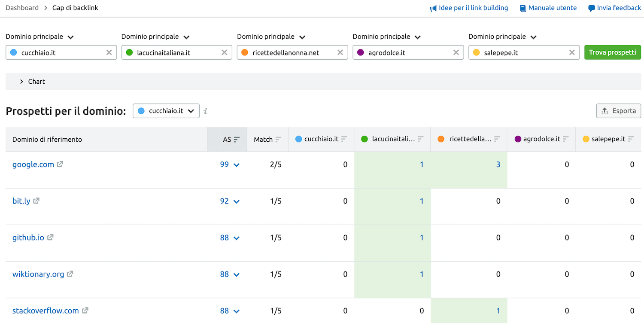This screenshot has width=644, height=323.
Task: Expand AS details for stackoverflow.com
Action: [236, 311]
